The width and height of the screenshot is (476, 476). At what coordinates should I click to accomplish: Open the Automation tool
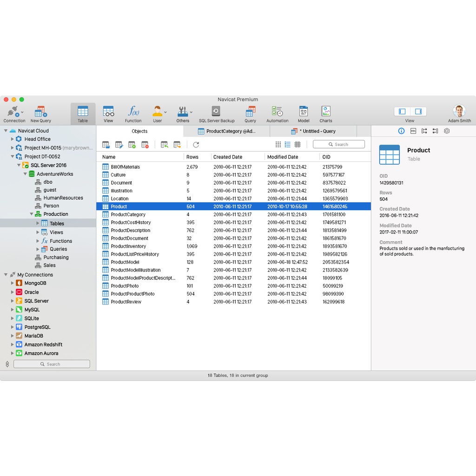(x=277, y=114)
